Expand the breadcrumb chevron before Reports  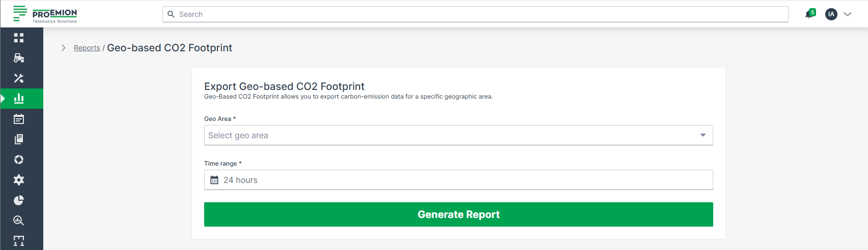click(64, 48)
